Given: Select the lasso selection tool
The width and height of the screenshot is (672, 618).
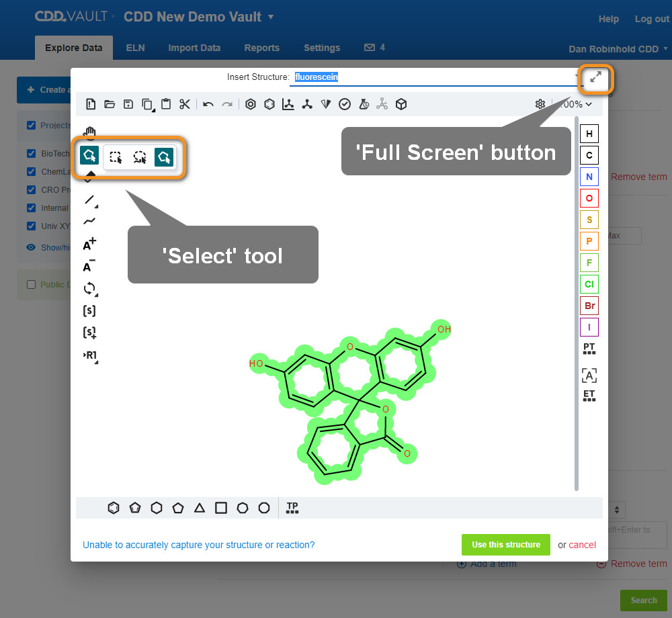Looking at the screenshot, I should click(x=140, y=157).
